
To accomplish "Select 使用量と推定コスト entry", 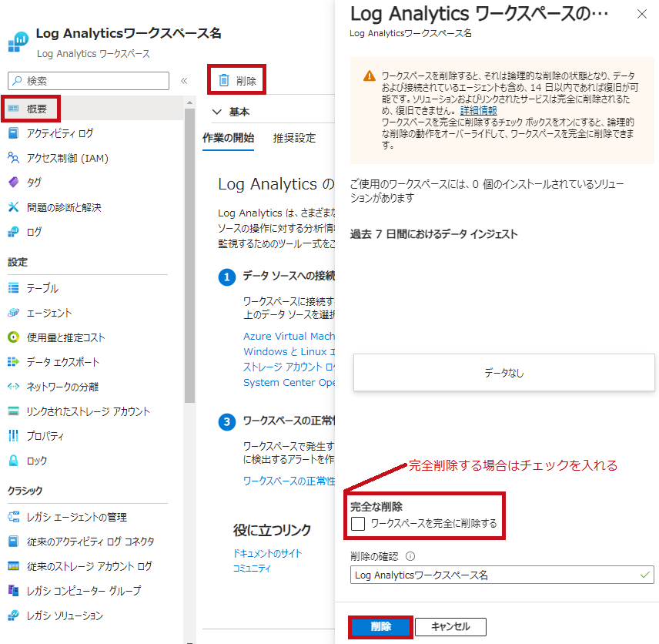I will 66,337.
